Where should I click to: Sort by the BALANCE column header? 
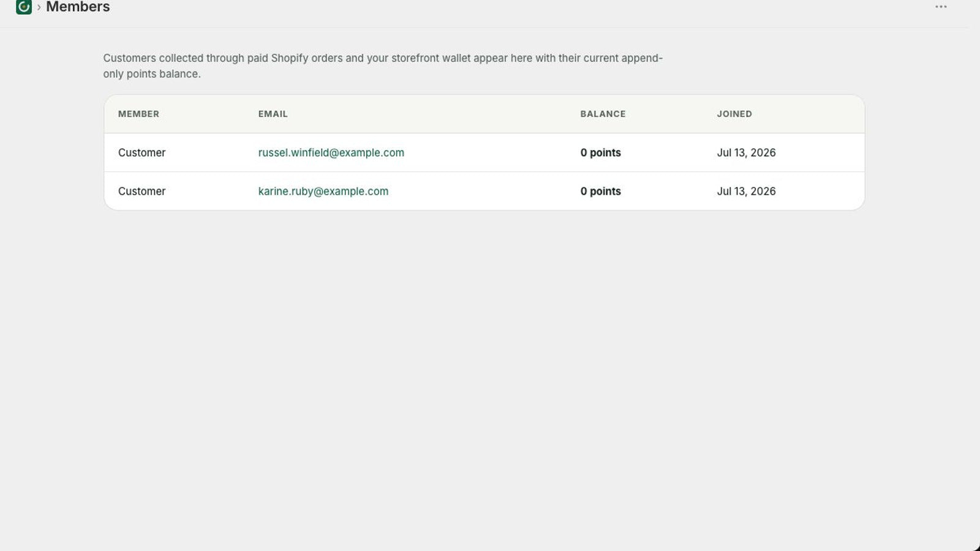tap(603, 114)
